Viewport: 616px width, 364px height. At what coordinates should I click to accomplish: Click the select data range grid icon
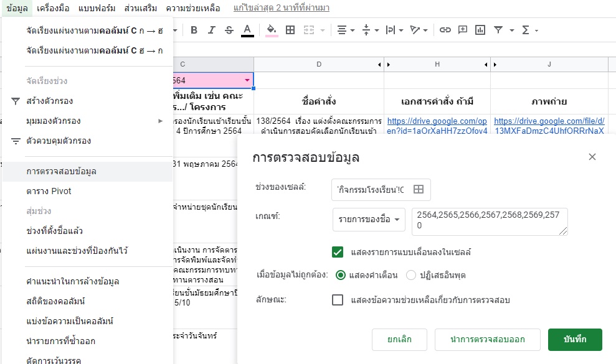click(419, 190)
